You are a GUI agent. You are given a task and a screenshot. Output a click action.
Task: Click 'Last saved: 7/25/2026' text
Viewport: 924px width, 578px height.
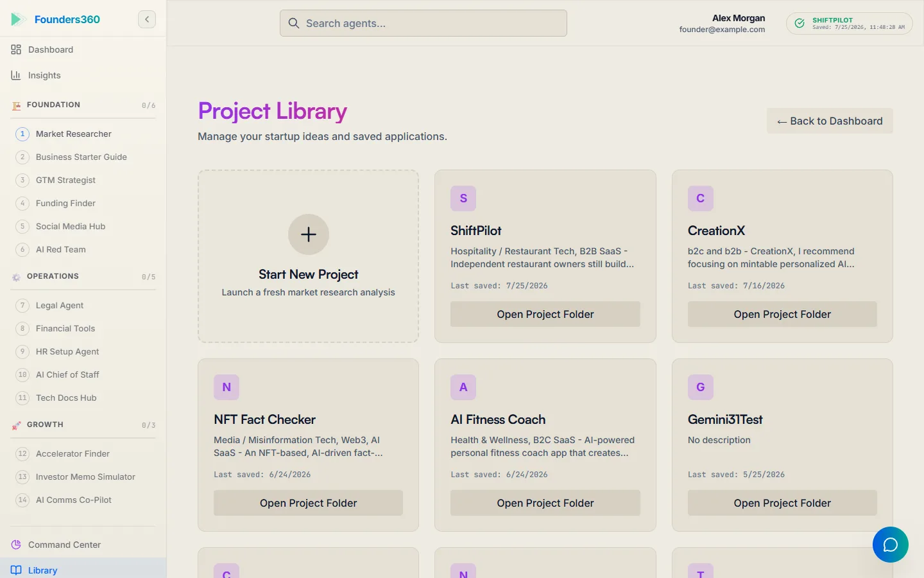pyautogui.click(x=499, y=286)
